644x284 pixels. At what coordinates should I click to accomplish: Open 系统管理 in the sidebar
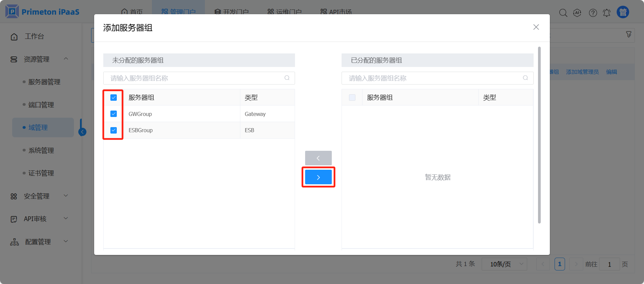coord(41,150)
